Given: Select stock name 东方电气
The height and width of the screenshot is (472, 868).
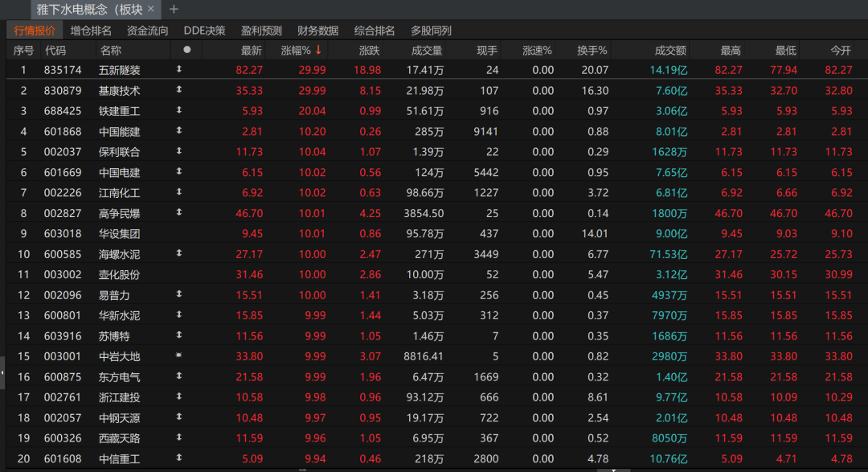Looking at the screenshot, I should click(120, 377).
